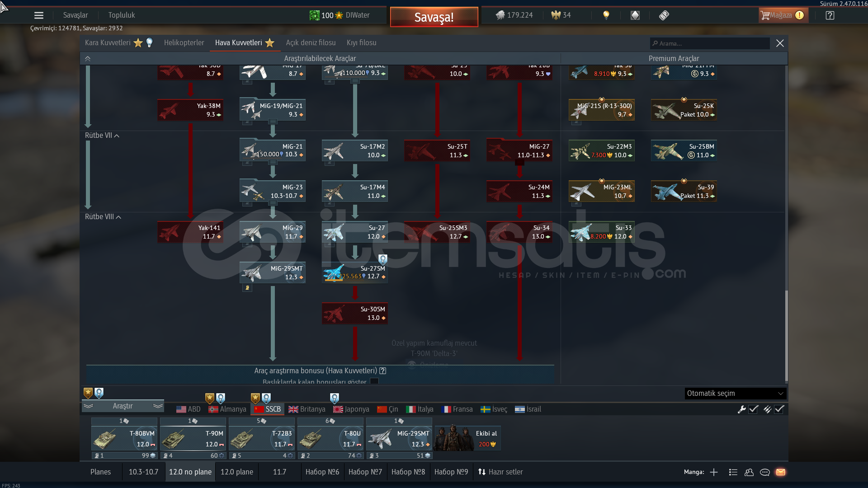Select the Su-33 premium aircraft
This screenshot has height=488, width=868.
(602, 232)
